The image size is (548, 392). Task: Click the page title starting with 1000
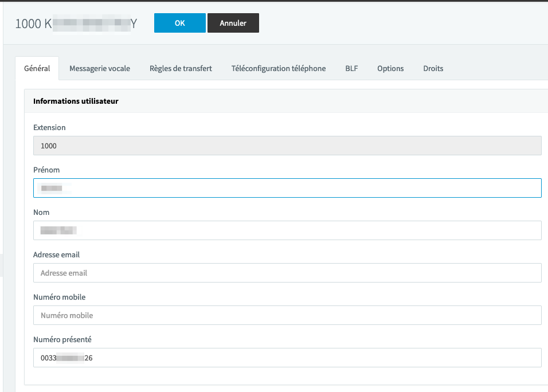tap(76, 23)
